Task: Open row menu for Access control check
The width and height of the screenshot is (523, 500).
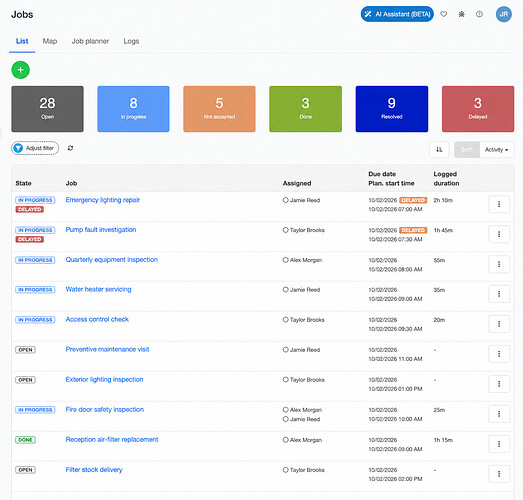Action: (x=499, y=324)
